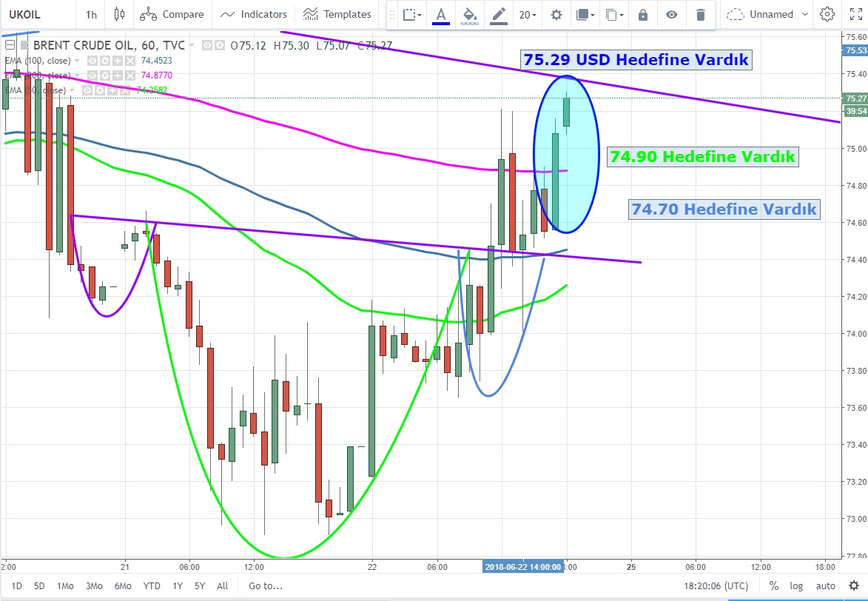868x601 pixels.
Task: Lock the selected drawing object
Action: [642, 15]
